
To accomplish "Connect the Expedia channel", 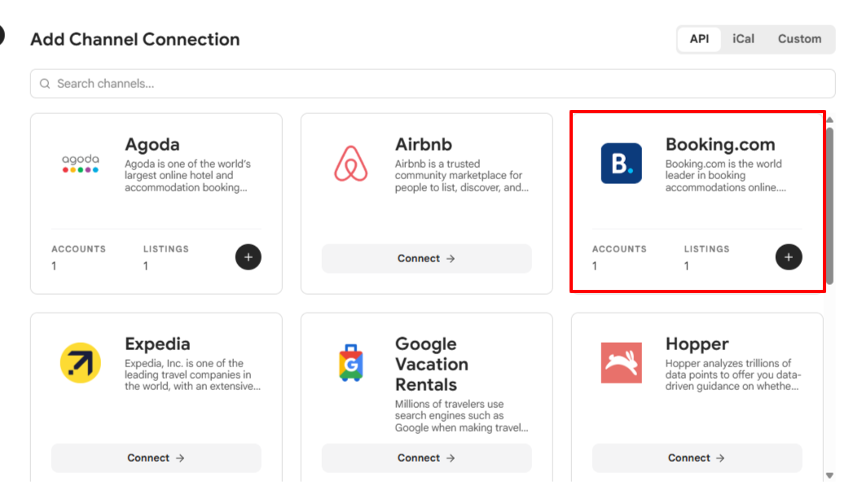I will 156,458.
